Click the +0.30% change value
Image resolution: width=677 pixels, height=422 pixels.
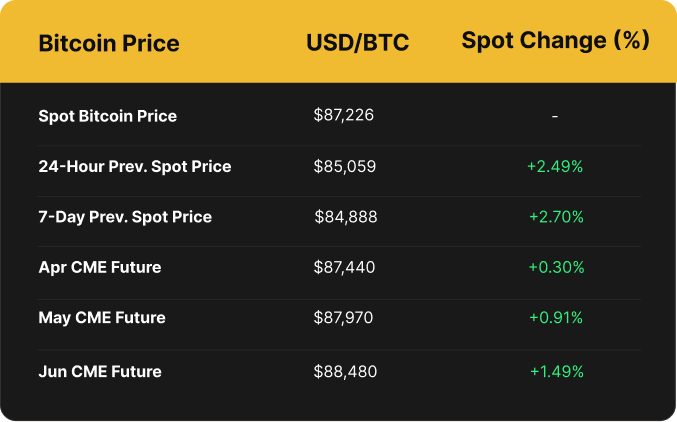pyautogui.click(x=556, y=267)
